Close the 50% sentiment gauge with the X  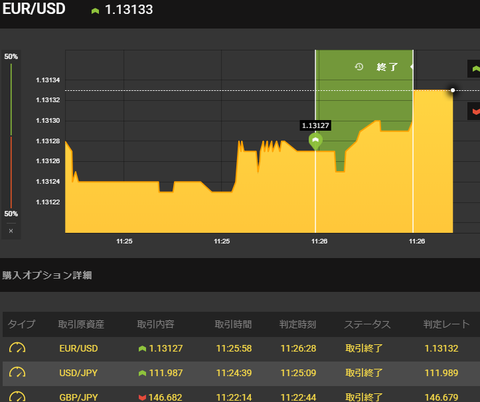pos(11,231)
